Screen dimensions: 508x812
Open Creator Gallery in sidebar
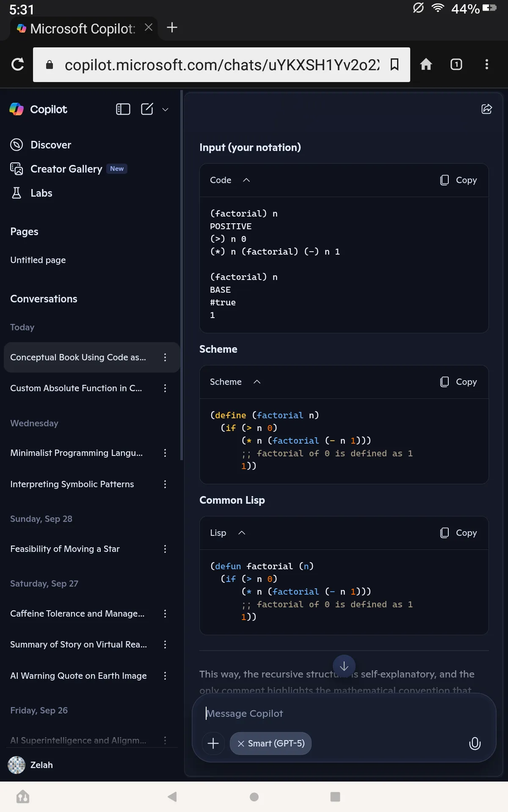pyautogui.click(x=66, y=169)
